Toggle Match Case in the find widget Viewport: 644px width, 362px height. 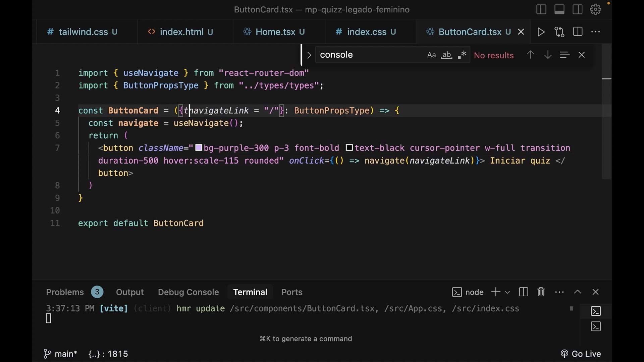431,55
